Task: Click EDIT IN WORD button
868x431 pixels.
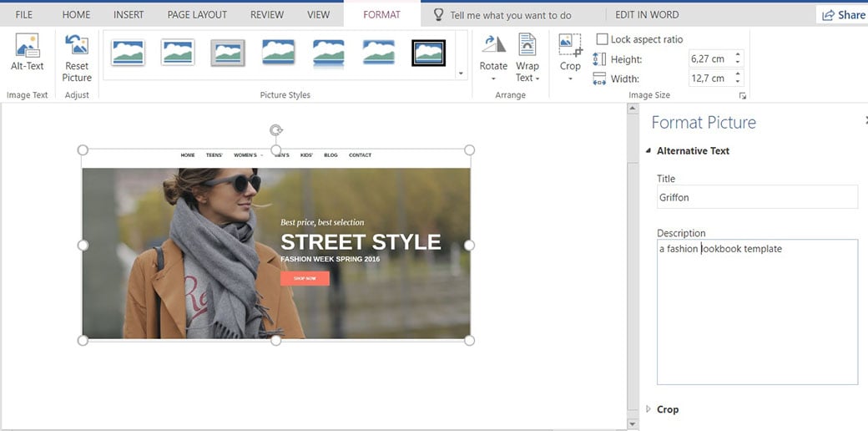Action: pos(647,15)
